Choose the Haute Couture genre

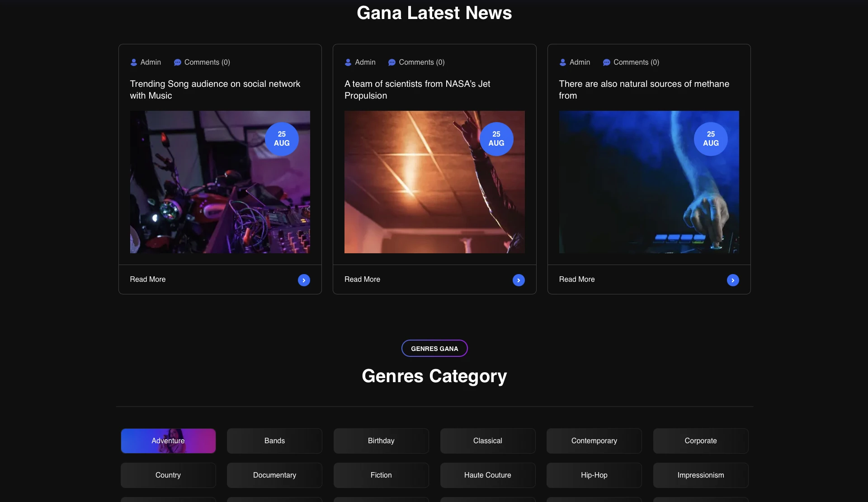488,475
